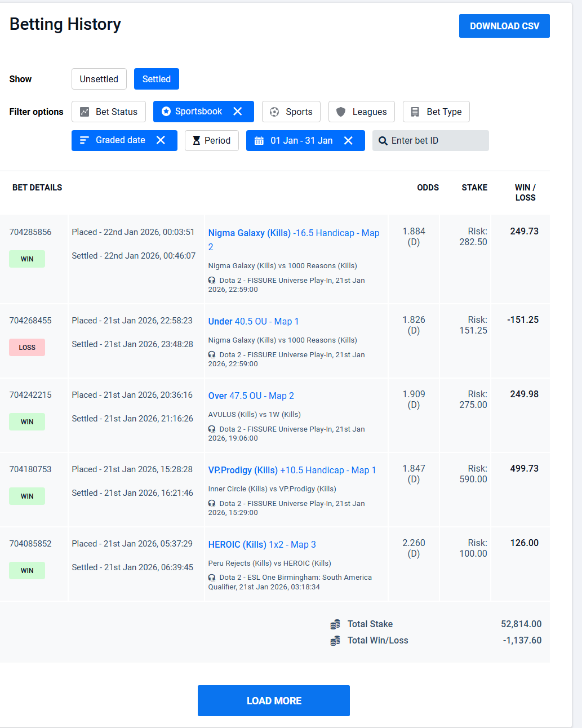
Task: Click the magnifier icon in bet ID search
Action: tap(383, 141)
